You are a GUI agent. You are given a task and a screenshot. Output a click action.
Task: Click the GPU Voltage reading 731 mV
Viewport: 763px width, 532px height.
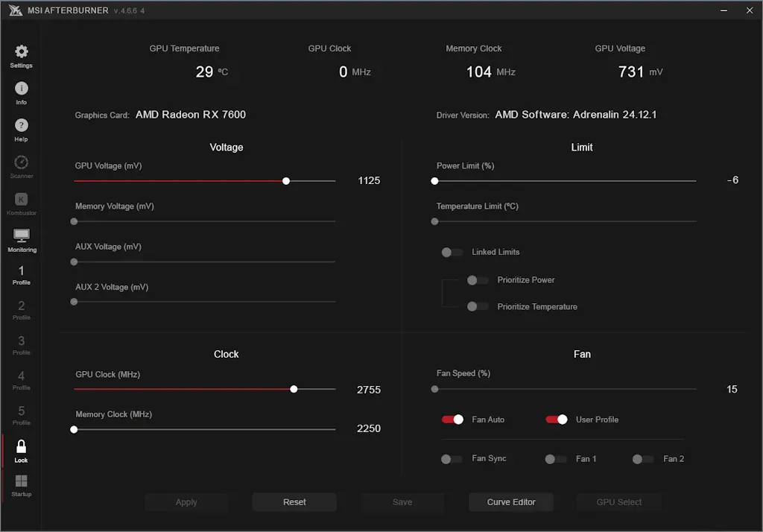640,72
